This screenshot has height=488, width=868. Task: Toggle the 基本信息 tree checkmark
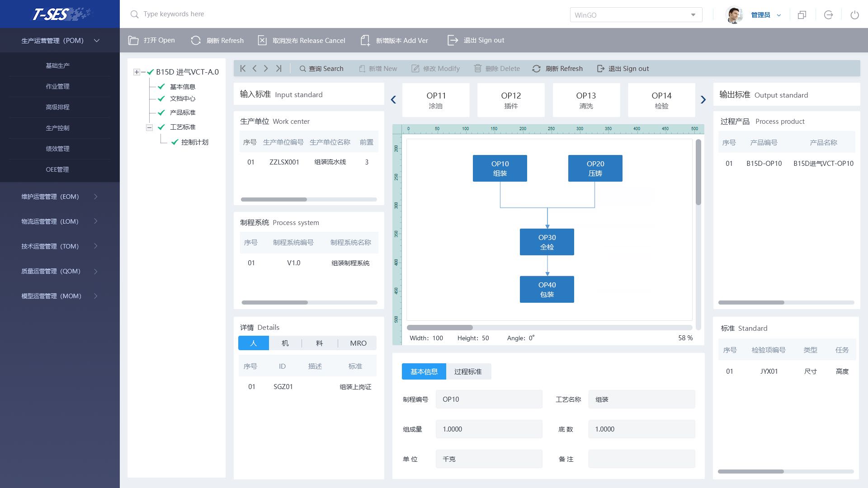161,86
